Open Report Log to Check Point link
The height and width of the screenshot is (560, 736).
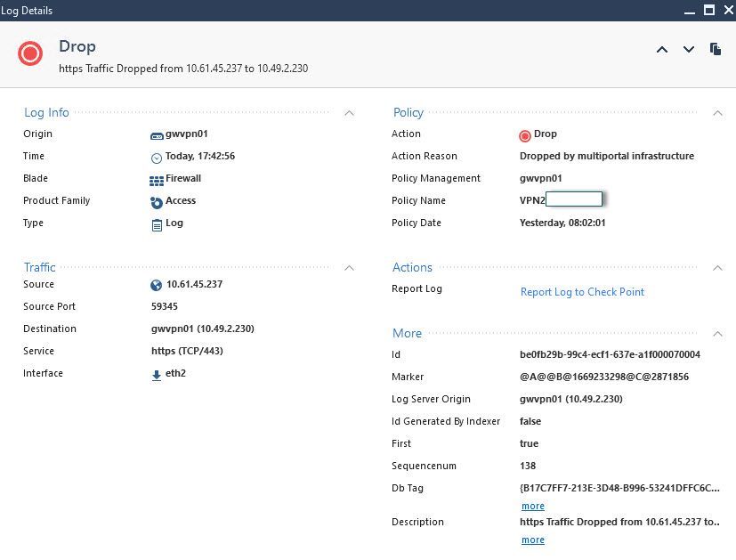click(x=582, y=292)
